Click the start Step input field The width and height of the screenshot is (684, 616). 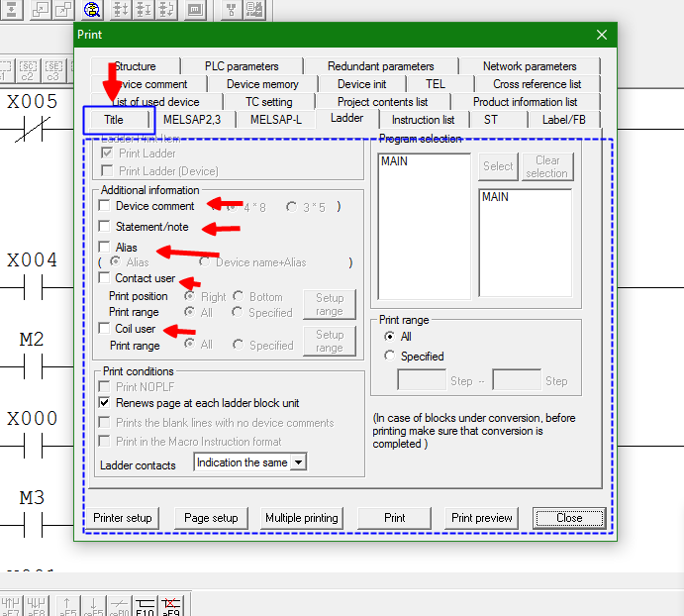click(422, 379)
